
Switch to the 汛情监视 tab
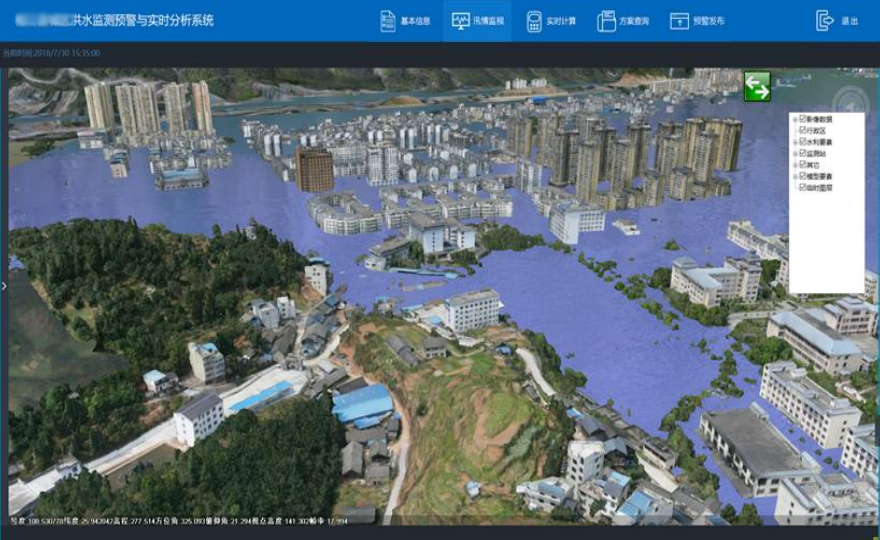477,21
